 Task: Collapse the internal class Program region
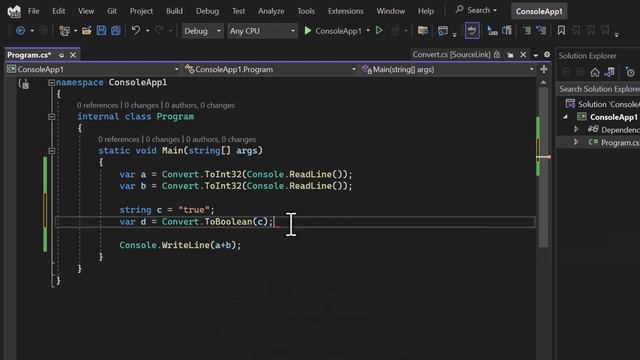(x=51, y=117)
